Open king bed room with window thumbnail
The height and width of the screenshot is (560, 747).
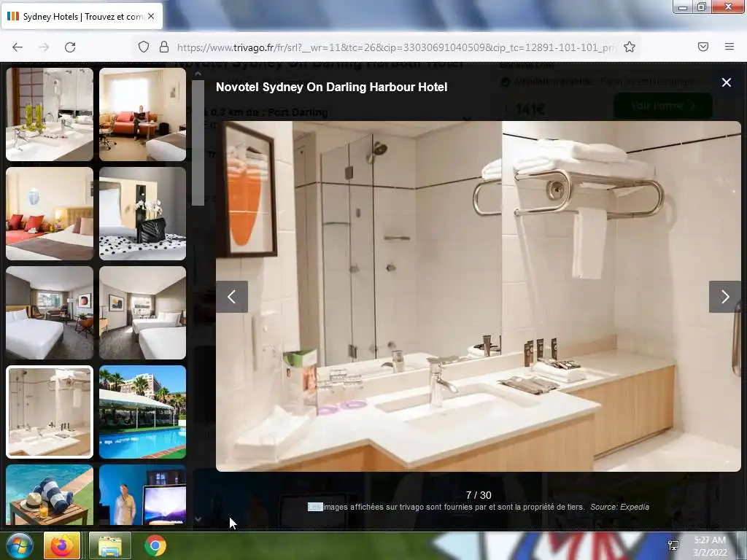[50, 312]
